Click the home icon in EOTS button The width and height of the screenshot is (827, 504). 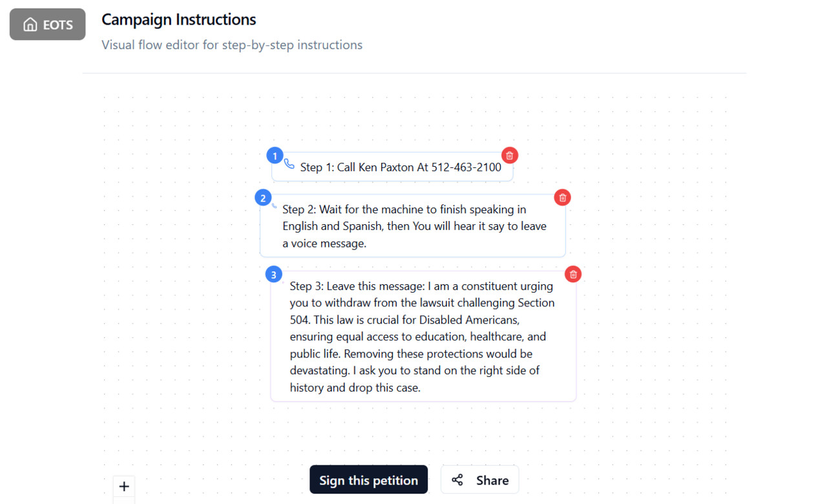pyautogui.click(x=30, y=25)
